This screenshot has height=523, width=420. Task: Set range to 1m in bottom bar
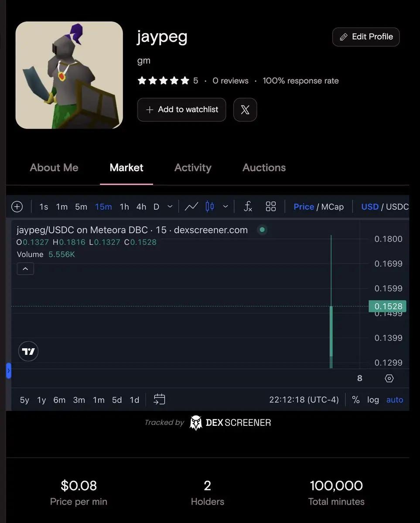tap(99, 400)
